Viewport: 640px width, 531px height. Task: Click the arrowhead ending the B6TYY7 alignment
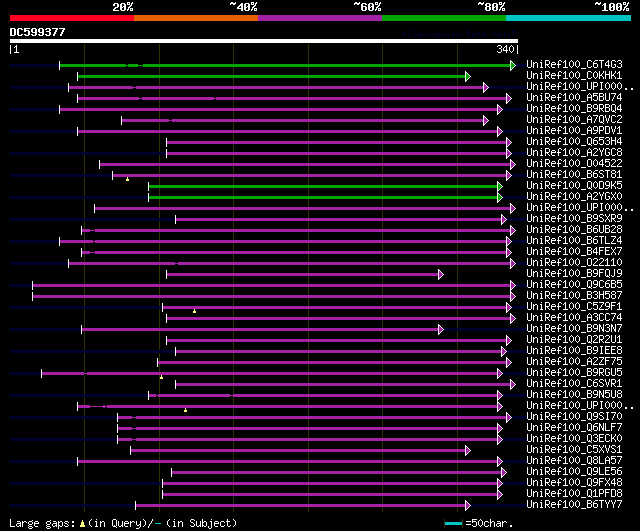click(x=468, y=506)
